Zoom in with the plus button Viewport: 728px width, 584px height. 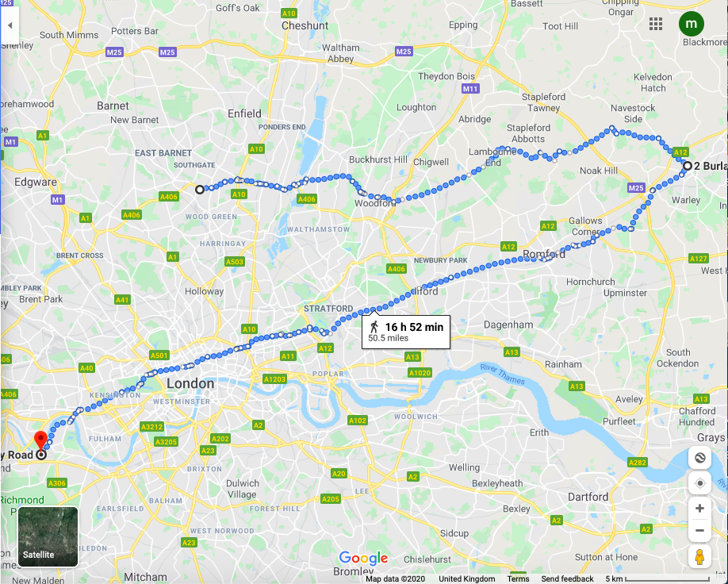click(x=699, y=509)
